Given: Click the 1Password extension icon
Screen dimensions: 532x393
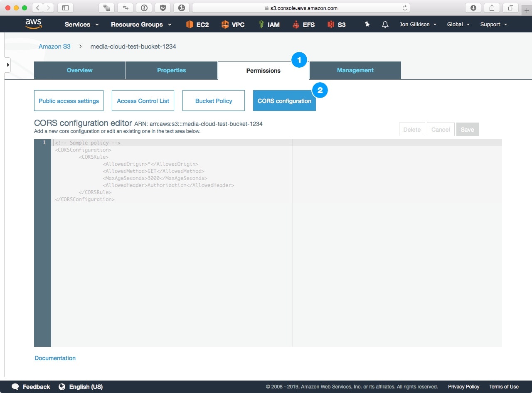Looking at the screenshot, I should click(144, 8).
